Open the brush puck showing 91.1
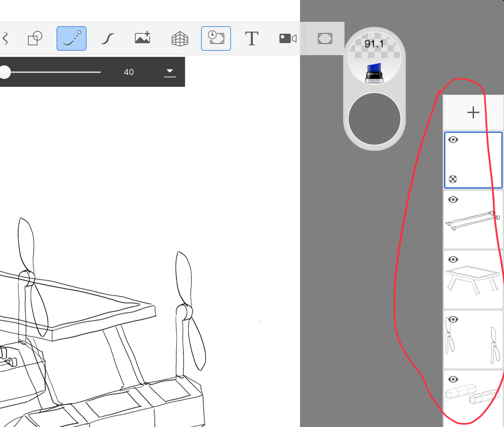Screen dimensions: 504x427 coord(375,58)
